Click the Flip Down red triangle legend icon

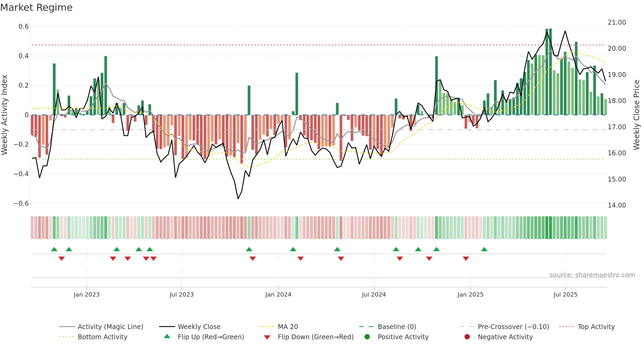coord(267,337)
